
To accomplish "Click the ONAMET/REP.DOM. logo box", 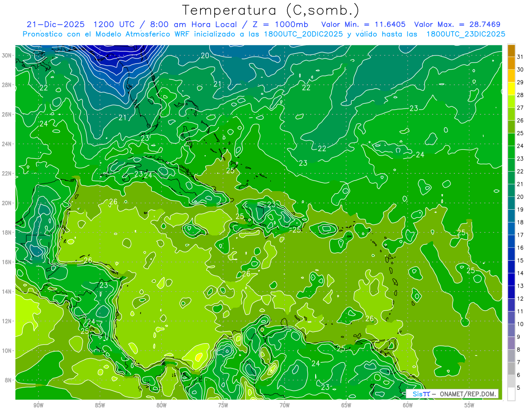I will [x=452, y=394].
